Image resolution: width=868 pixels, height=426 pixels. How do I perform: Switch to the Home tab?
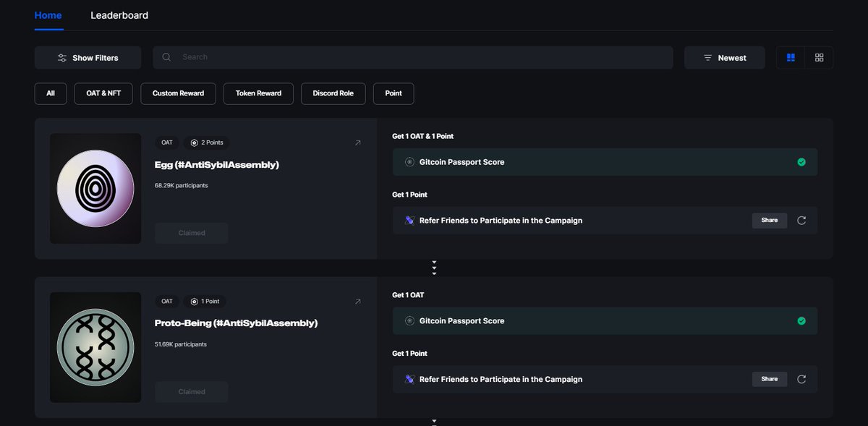tap(48, 15)
